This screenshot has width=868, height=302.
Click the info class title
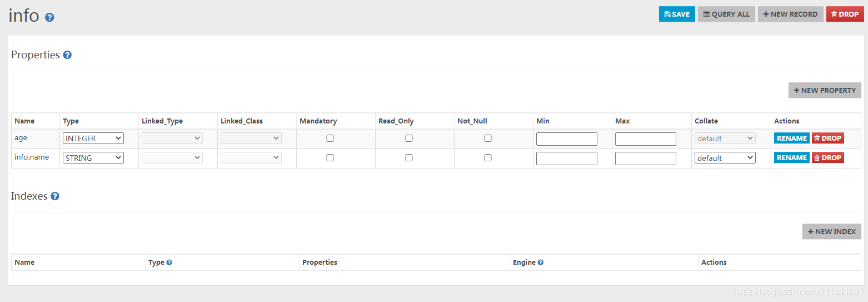point(24,16)
